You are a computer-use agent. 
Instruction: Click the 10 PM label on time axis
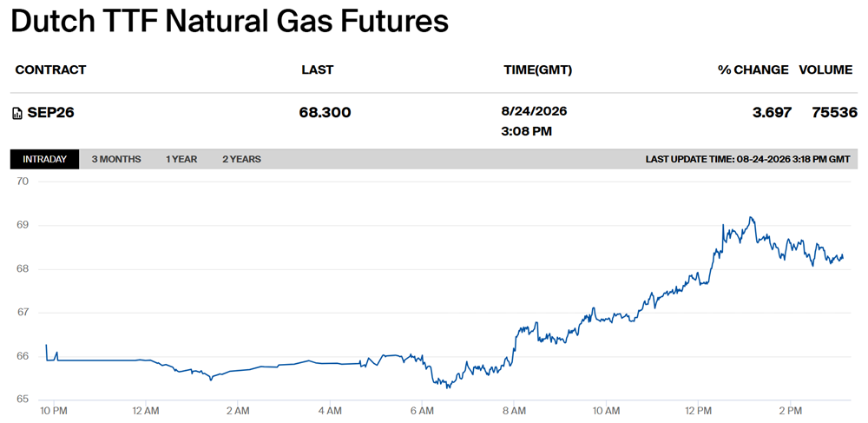coord(54,412)
